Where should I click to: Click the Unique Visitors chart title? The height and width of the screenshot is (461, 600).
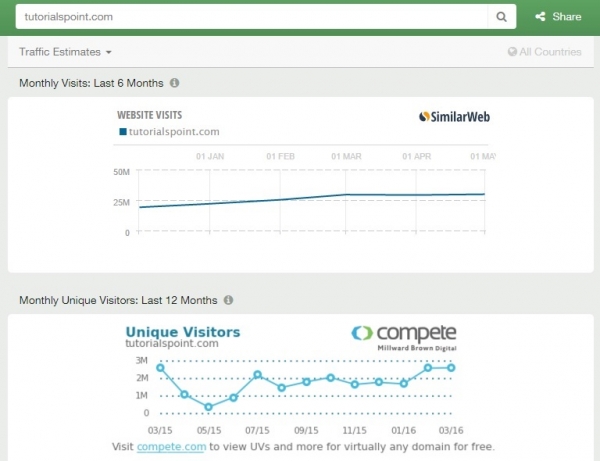[x=183, y=332]
